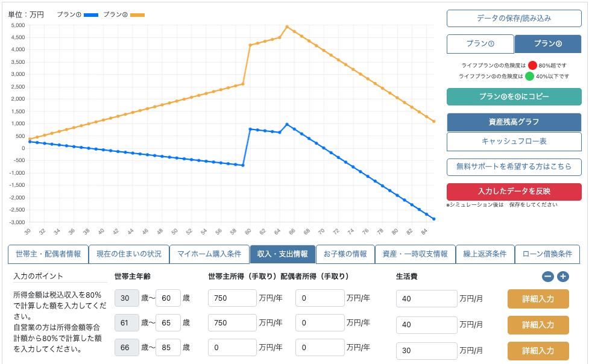Viewport: 589px width, 364px height.
Task: Select the お子様の情報 tab
Action: (x=345, y=254)
